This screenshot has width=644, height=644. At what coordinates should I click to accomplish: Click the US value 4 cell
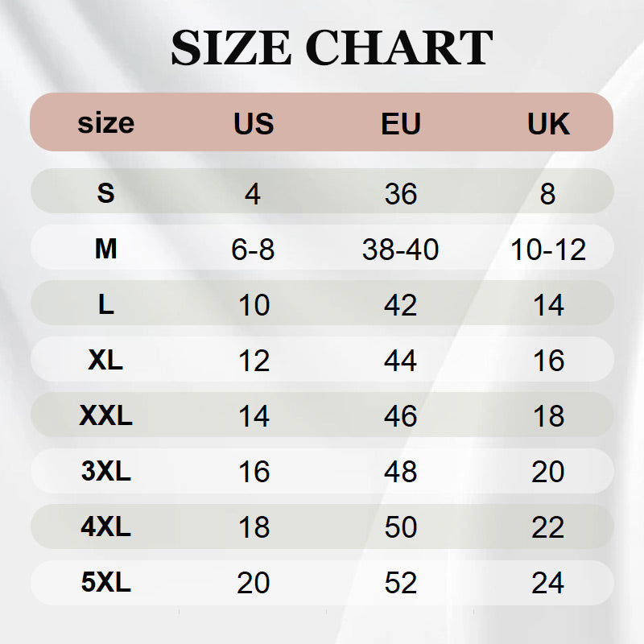pyautogui.click(x=254, y=194)
